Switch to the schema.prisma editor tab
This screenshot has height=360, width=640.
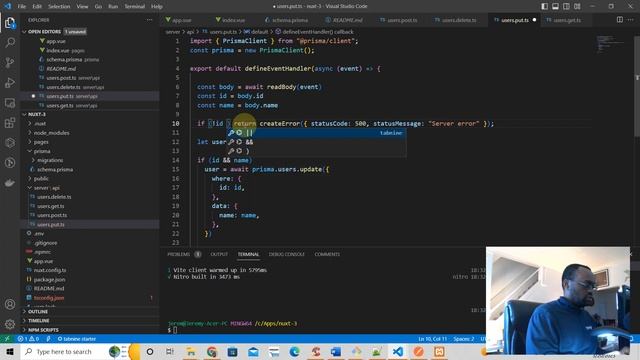click(x=287, y=20)
